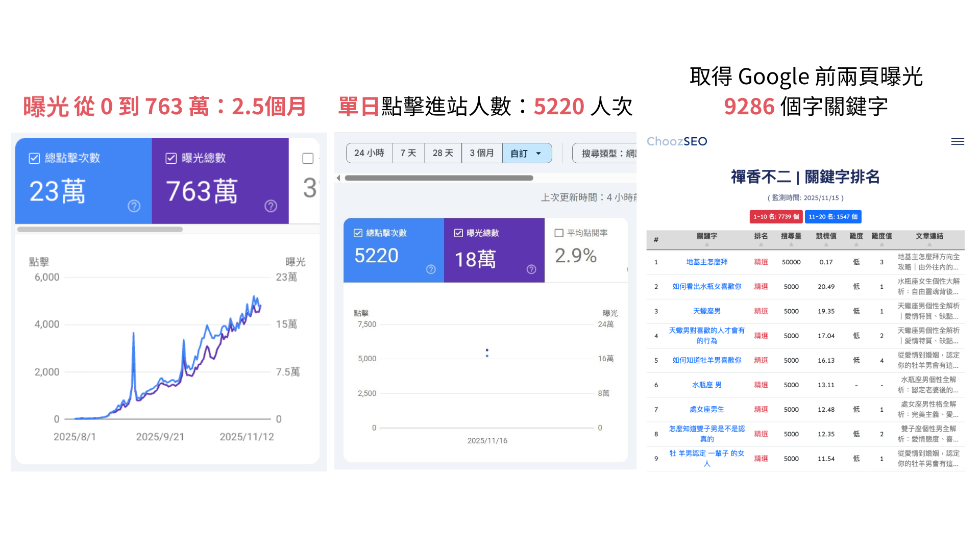Sort by 競標價 column arrow

(826, 244)
